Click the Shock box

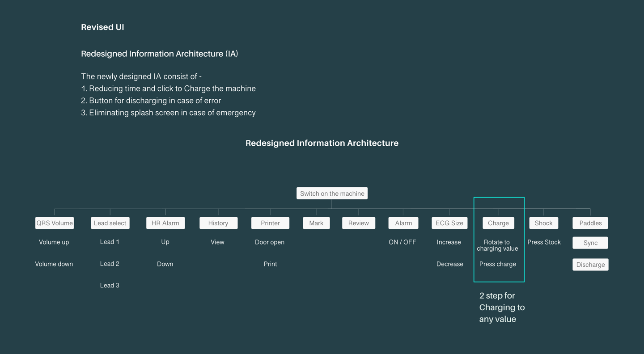tap(543, 223)
